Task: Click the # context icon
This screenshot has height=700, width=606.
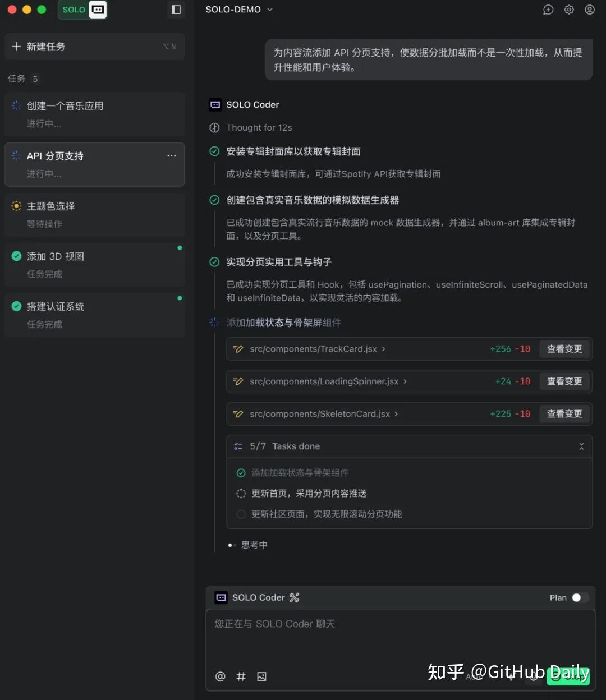Action: tap(241, 676)
